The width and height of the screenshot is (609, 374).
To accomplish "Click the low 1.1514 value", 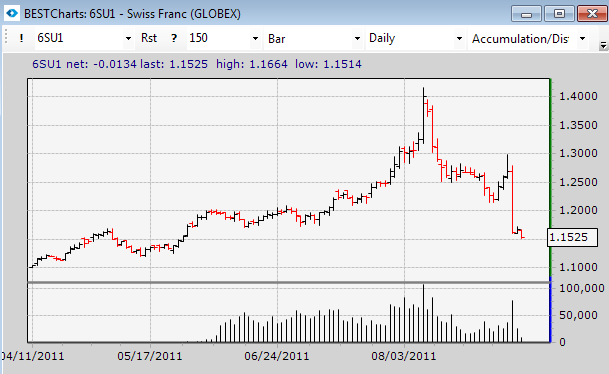I will point(342,64).
